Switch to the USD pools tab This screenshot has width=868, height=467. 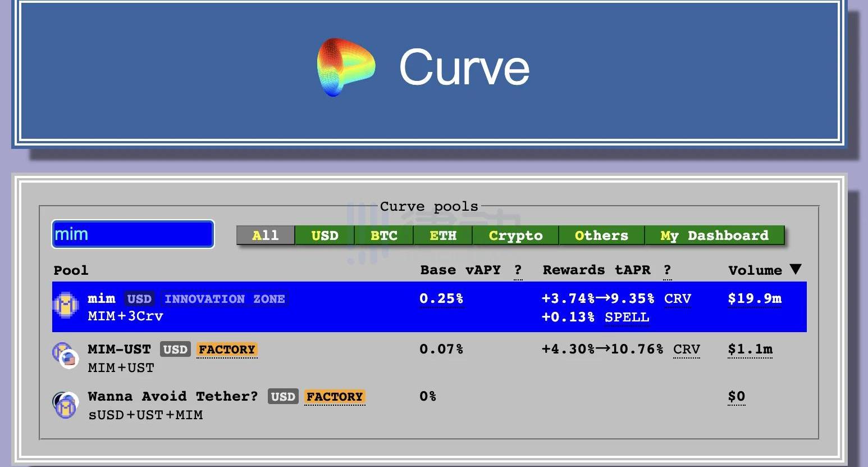325,235
